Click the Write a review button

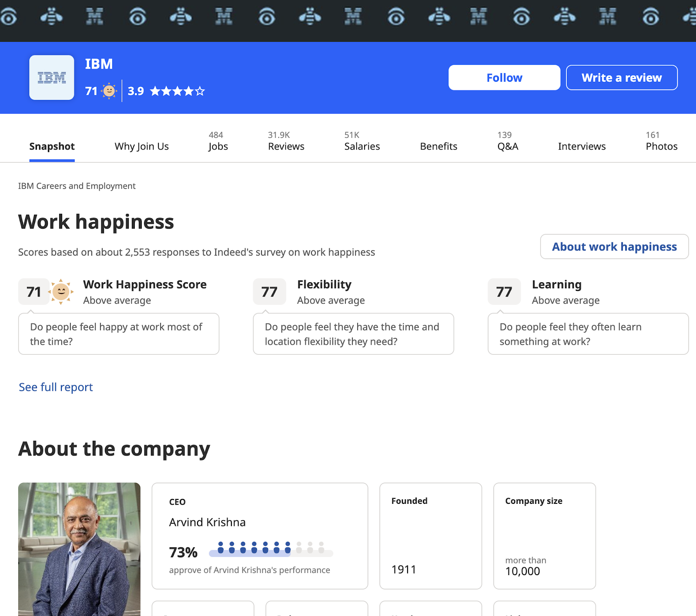point(622,78)
